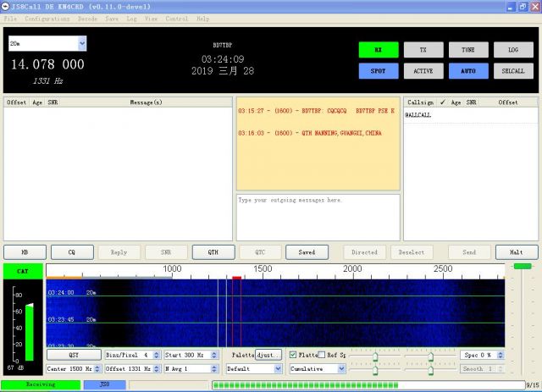Open the View menu

pos(151,19)
